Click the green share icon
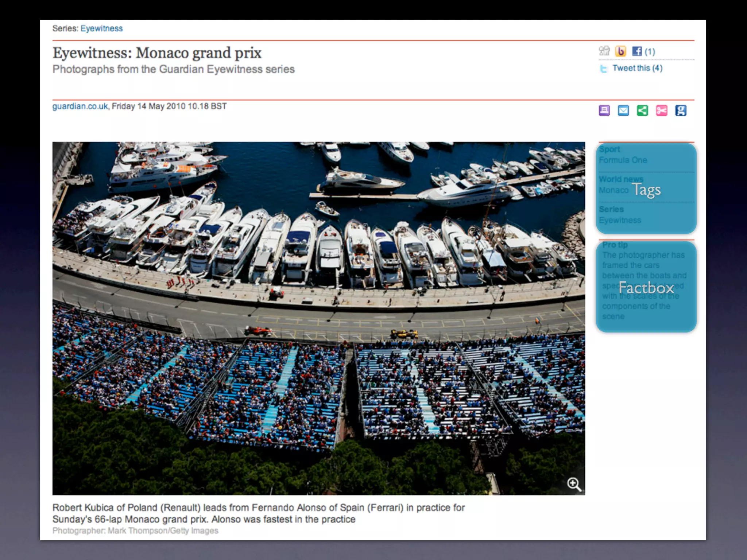Image resolution: width=747 pixels, height=560 pixels. coord(642,110)
